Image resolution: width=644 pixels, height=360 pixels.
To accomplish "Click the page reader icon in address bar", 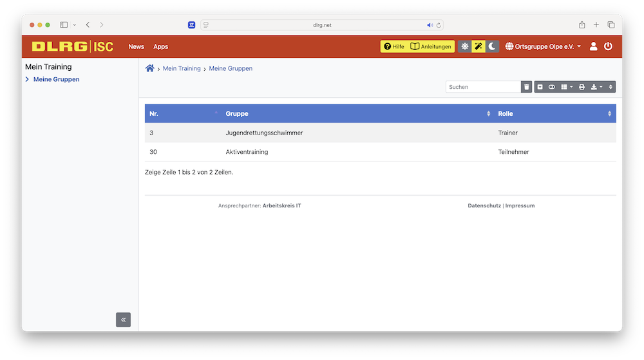I will (206, 25).
